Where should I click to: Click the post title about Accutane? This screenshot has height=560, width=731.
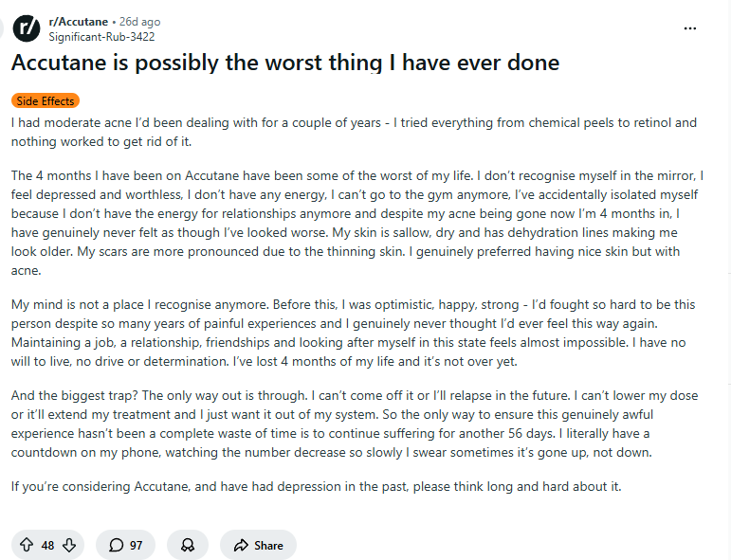tap(284, 63)
